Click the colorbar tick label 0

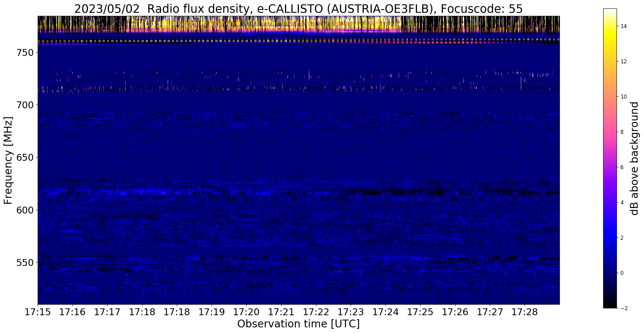point(622,273)
